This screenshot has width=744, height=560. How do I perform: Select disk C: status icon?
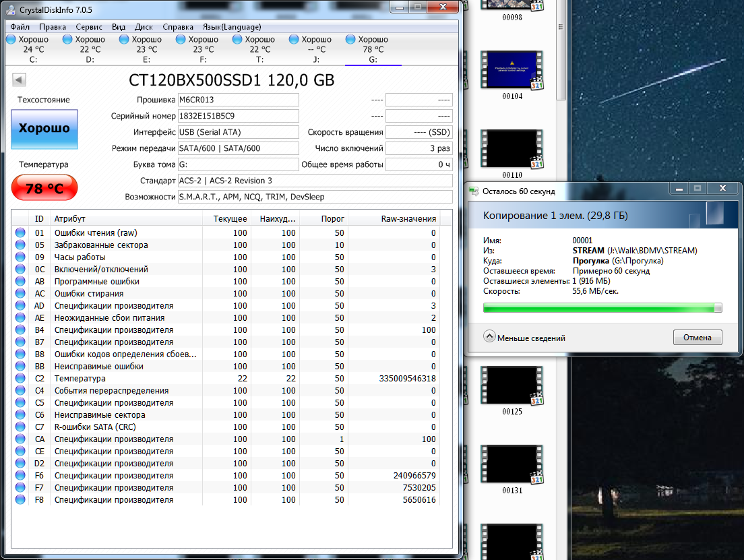point(11,39)
